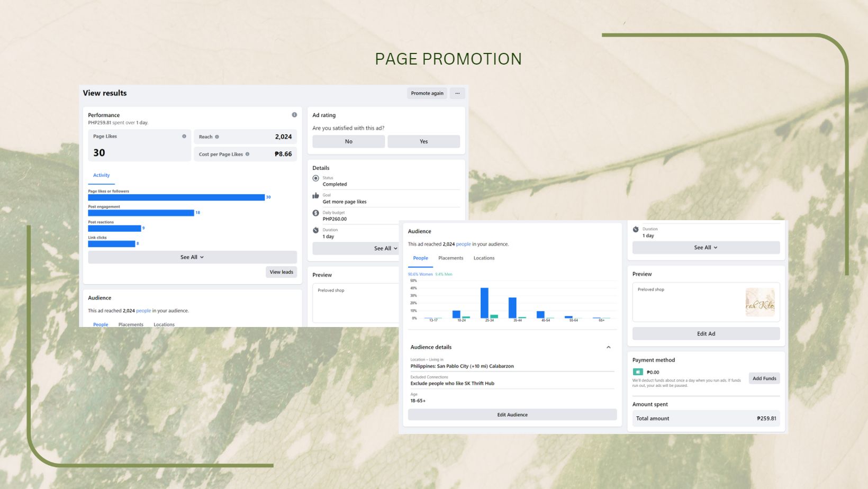Click the tall 25-34 women bar in chart
Viewport: 868px width, 489px height.
click(x=484, y=303)
